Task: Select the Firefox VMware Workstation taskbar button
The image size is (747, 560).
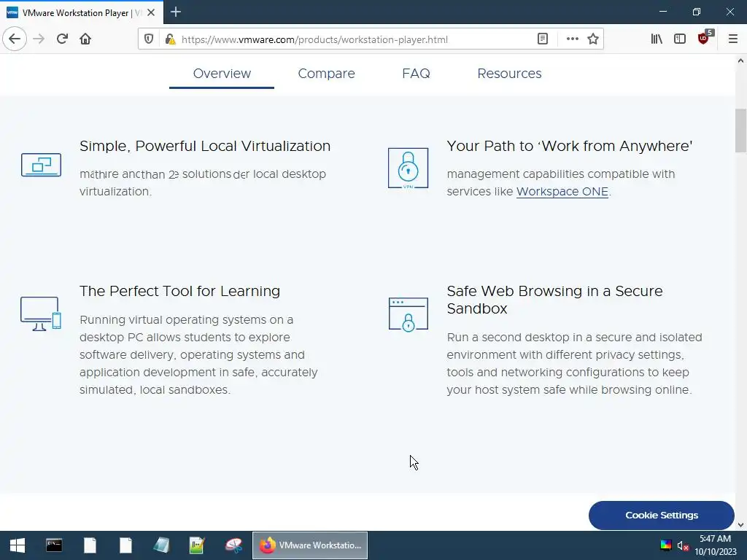Action: click(x=309, y=545)
